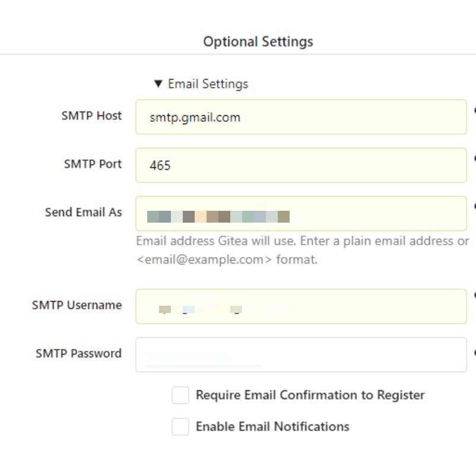The width and height of the screenshot is (476, 456).
Task: Click the email address format help text
Action: click(x=302, y=250)
